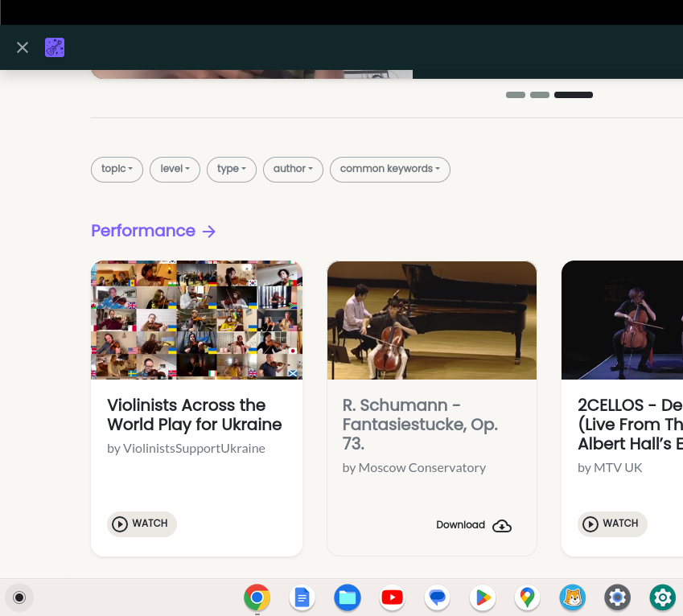Click the arrow next to Performance
Screen dimensions: 683x616
(x=209, y=232)
